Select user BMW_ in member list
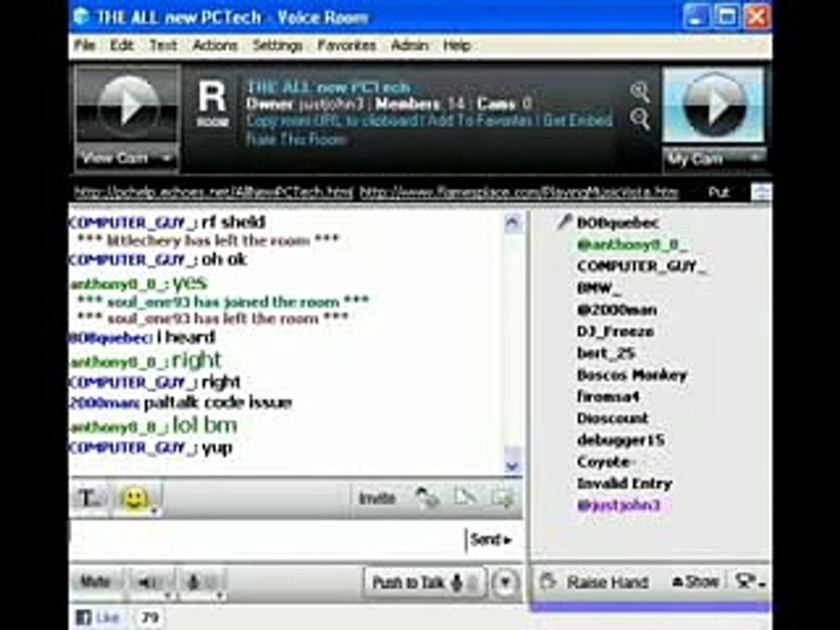Viewport: 840px width, 630px height. coord(598,288)
